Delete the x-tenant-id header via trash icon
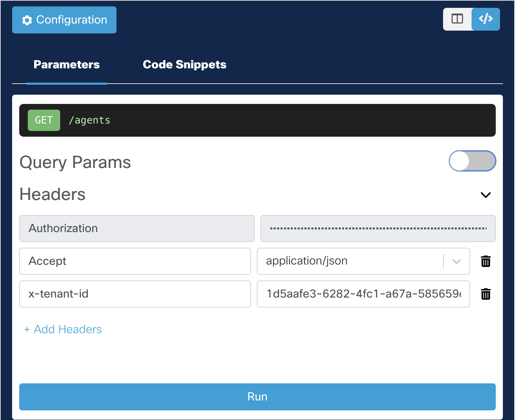Screen dimensions: 515x420 [485, 294]
